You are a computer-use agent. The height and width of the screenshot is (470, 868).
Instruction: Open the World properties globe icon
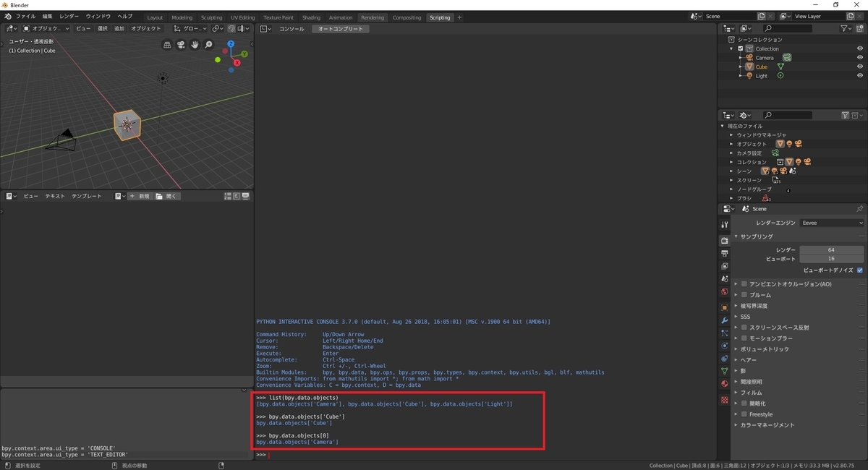(x=725, y=292)
